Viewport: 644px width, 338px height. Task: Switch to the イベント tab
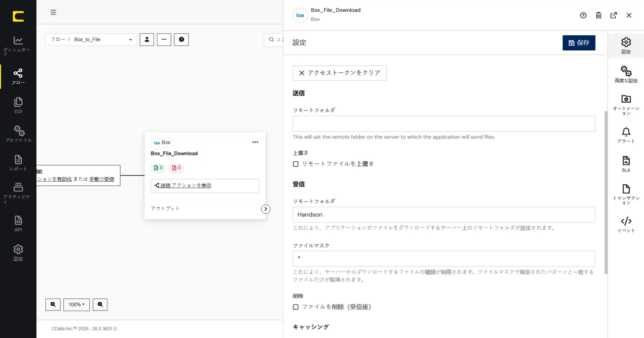[626, 225]
